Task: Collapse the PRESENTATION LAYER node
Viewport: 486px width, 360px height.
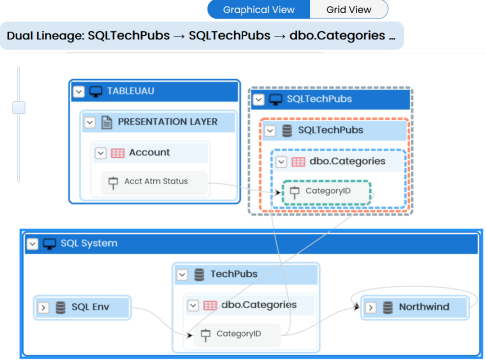Action: click(x=90, y=122)
